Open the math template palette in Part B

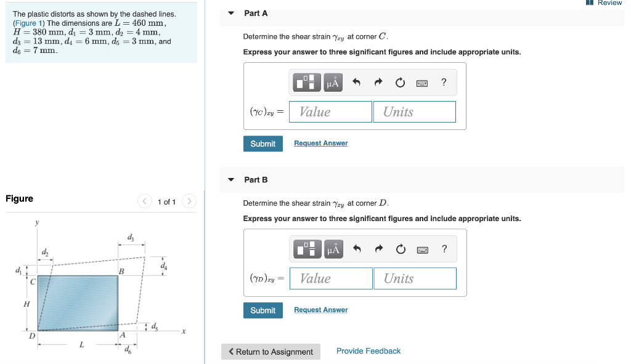click(x=307, y=248)
